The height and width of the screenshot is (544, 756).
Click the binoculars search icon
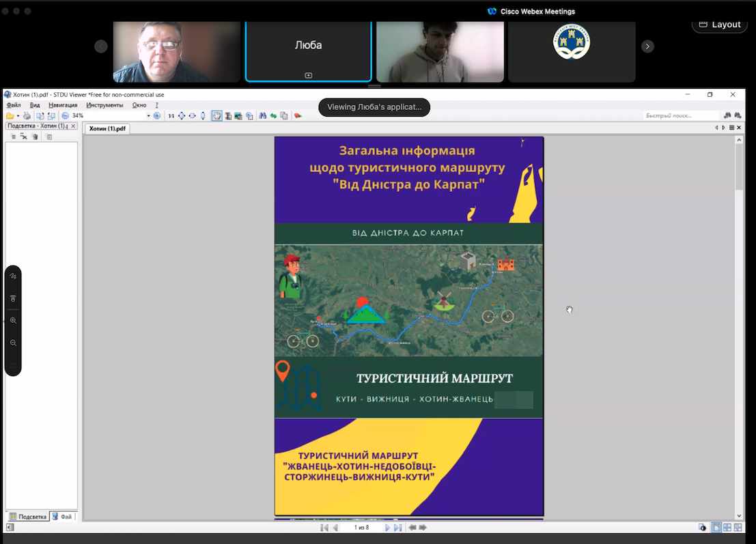click(262, 116)
